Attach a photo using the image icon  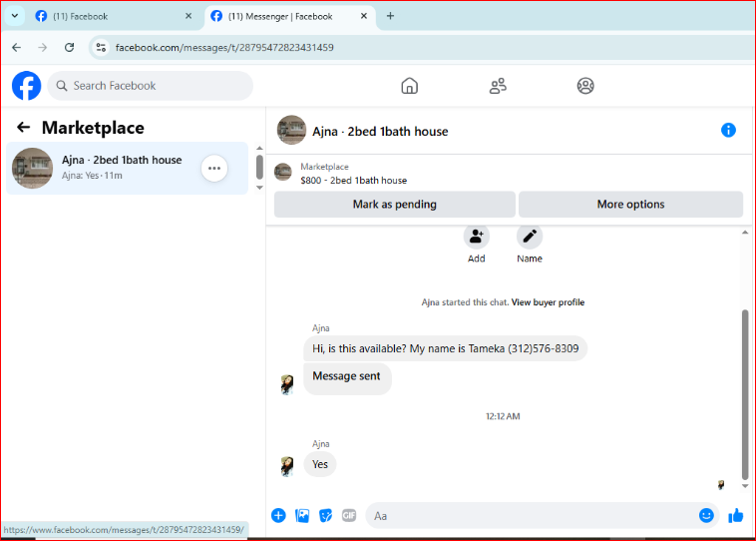pyautogui.click(x=302, y=515)
